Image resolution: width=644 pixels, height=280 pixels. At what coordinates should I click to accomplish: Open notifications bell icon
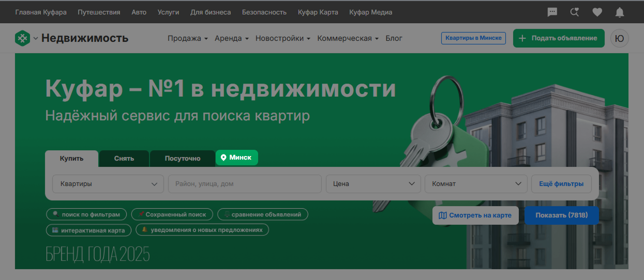pos(619,12)
